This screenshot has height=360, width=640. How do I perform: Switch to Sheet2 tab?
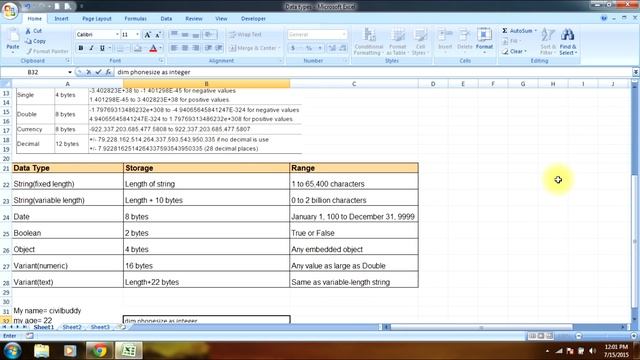click(x=72, y=327)
